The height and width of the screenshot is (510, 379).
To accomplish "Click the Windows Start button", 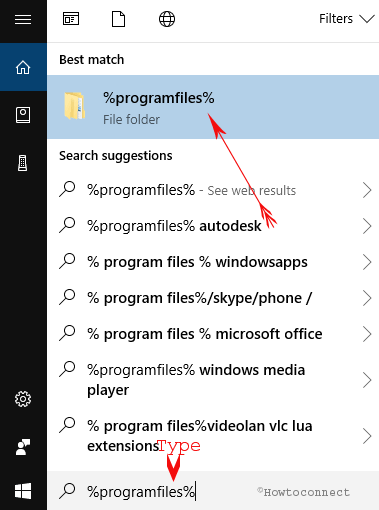I will [x=23, y=491].
